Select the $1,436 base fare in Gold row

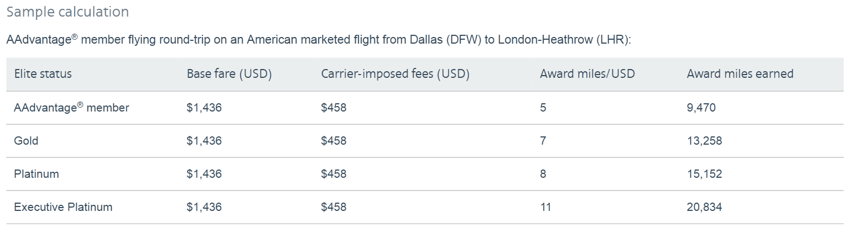tap(204, 141)
